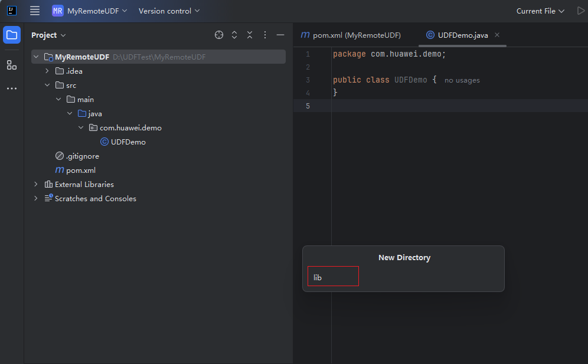Click the Collapse All icon
This screenshot has width=588, height=364.
(250, 35)
